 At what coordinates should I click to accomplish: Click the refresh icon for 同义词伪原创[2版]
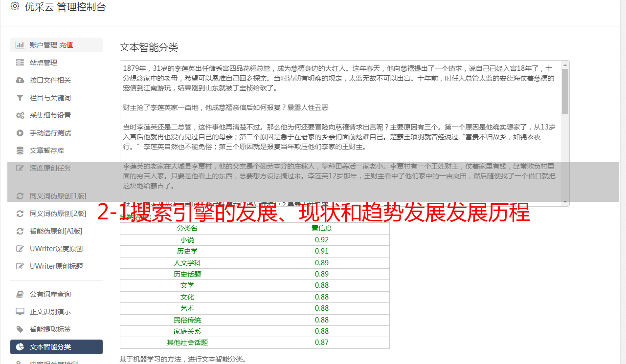(x=20, y=214)
